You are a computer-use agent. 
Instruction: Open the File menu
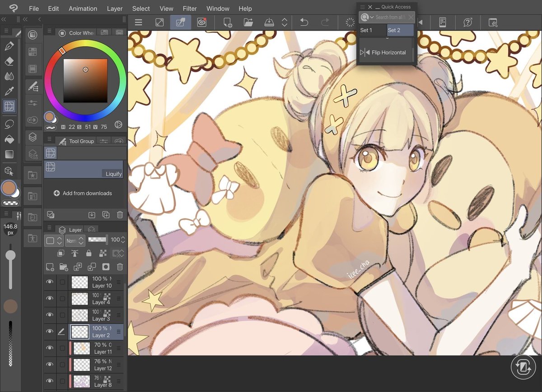pos(33,9)
